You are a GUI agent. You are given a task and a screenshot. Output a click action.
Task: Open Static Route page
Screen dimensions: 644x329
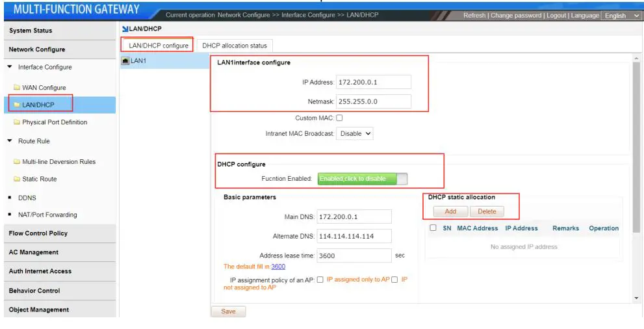[x=40, y=179]
